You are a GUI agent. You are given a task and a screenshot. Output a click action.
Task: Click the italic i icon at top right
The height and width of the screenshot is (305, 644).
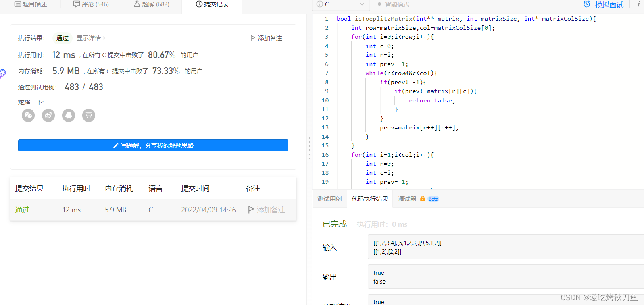click(639, 4)
